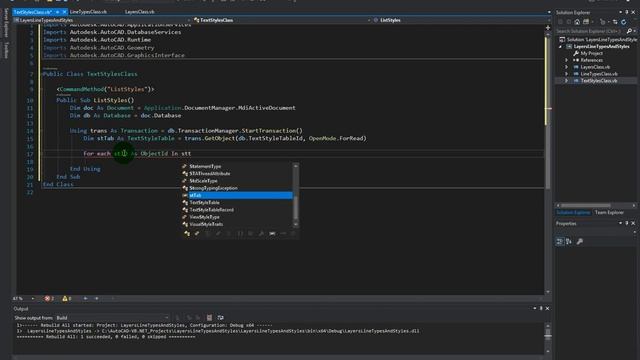Click the IntelliSense class filter icon
Screen dimensions: 640x360
pos(187,233)
